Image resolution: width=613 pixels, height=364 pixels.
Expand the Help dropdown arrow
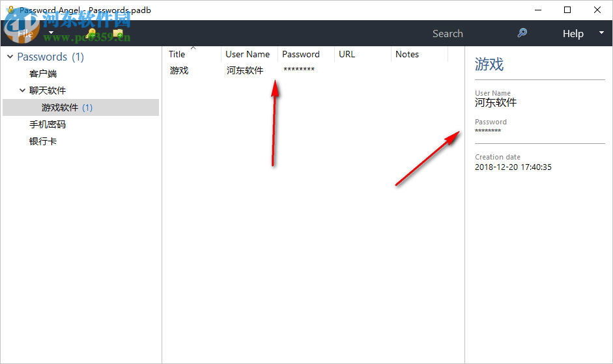pos(601,33)
